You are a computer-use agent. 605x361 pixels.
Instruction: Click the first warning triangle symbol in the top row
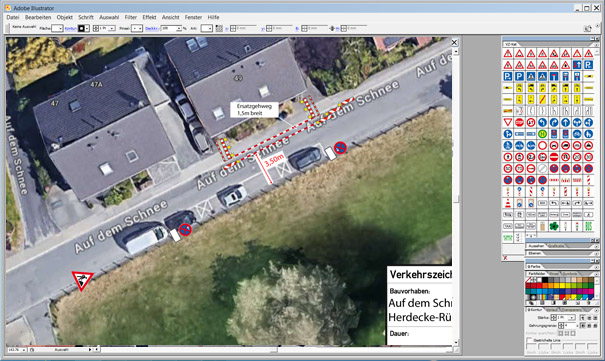pos(508,53)
